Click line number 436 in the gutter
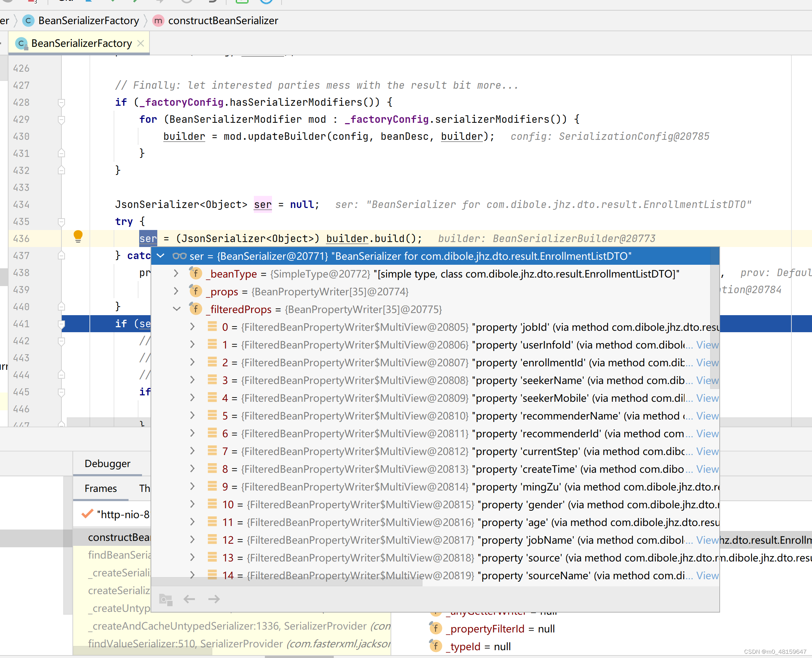This screenshot has width=812, height=658. 21,238
